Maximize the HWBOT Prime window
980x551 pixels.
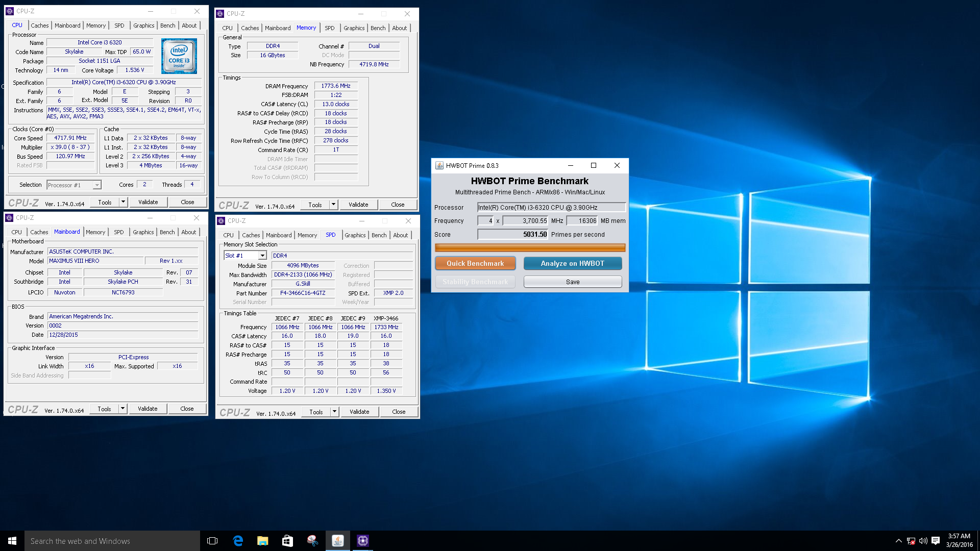(x=594, y=165)
